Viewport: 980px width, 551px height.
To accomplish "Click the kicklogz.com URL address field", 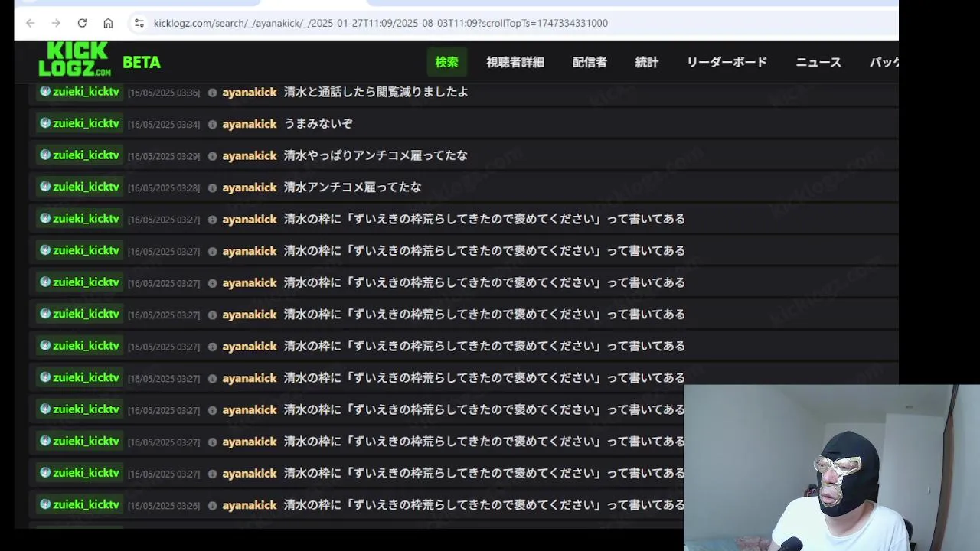I will [381, 23].
